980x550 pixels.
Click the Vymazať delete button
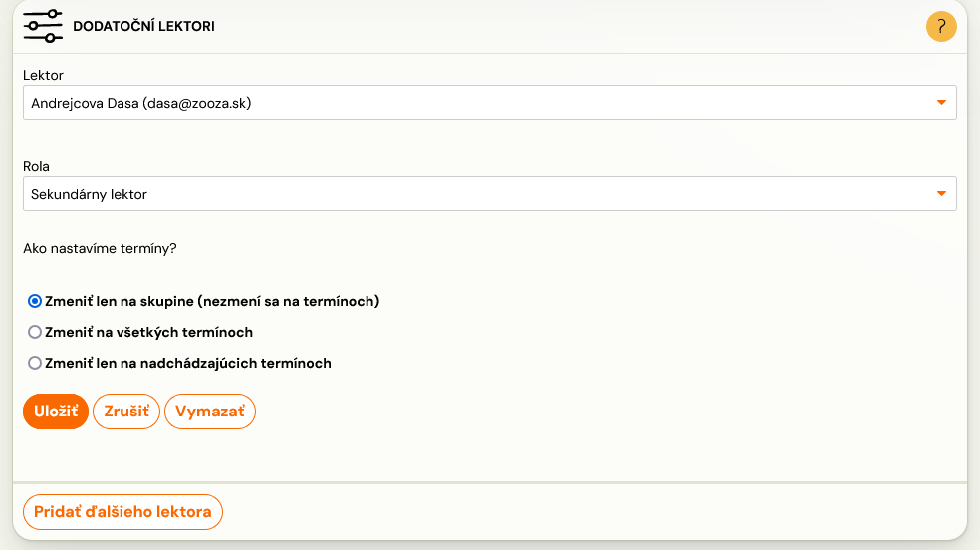210,412
